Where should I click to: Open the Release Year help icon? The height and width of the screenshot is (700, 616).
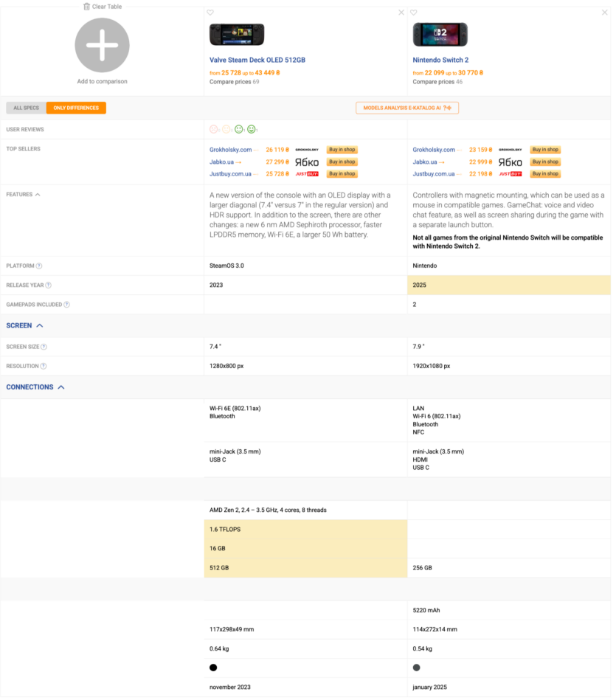48,285
